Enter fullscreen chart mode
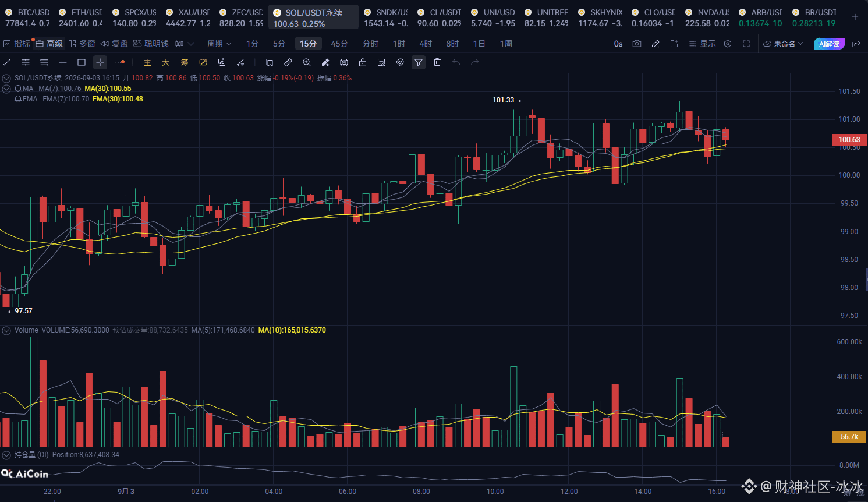This screenshot has height=502, width=868. point(746,44)
